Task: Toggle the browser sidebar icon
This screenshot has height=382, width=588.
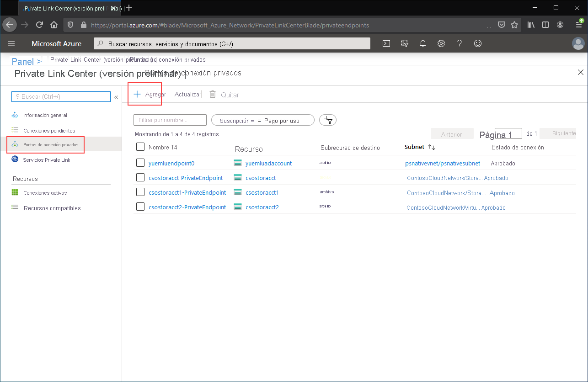Action: [545, 25]
